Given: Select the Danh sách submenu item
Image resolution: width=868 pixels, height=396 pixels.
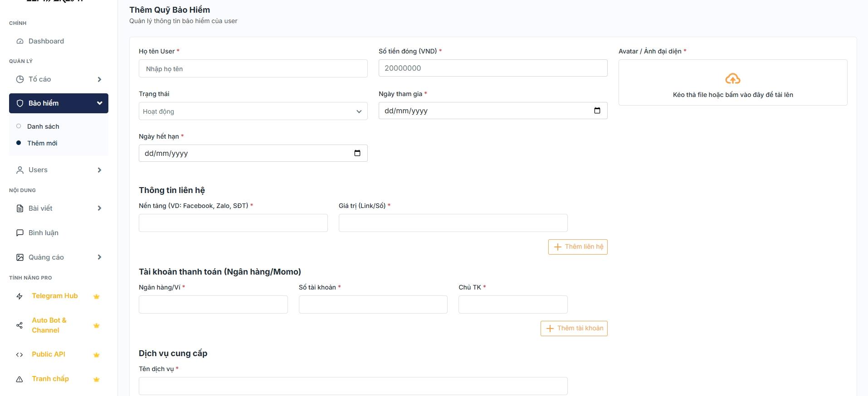Looking at the screenshot, I should 43,126.
